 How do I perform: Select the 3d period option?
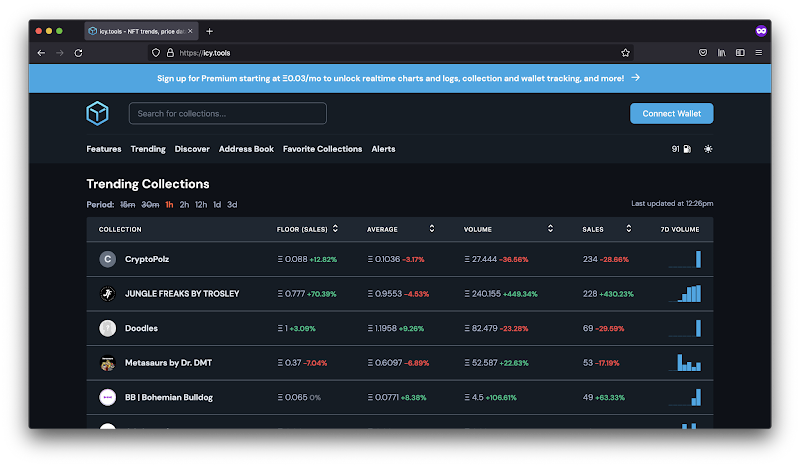click(232, 205)
